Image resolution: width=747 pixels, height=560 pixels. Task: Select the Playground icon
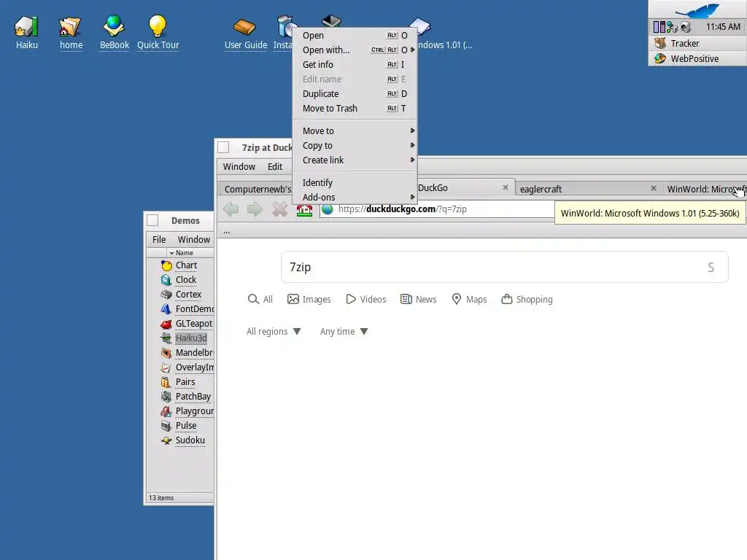tap(166, 411)
